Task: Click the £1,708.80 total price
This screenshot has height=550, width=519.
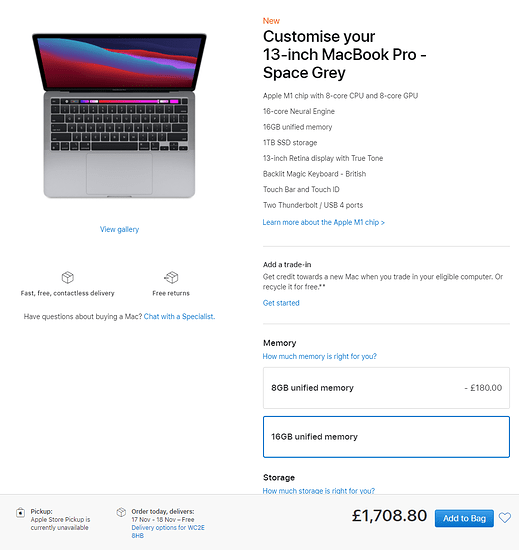Action: point(389,516)
